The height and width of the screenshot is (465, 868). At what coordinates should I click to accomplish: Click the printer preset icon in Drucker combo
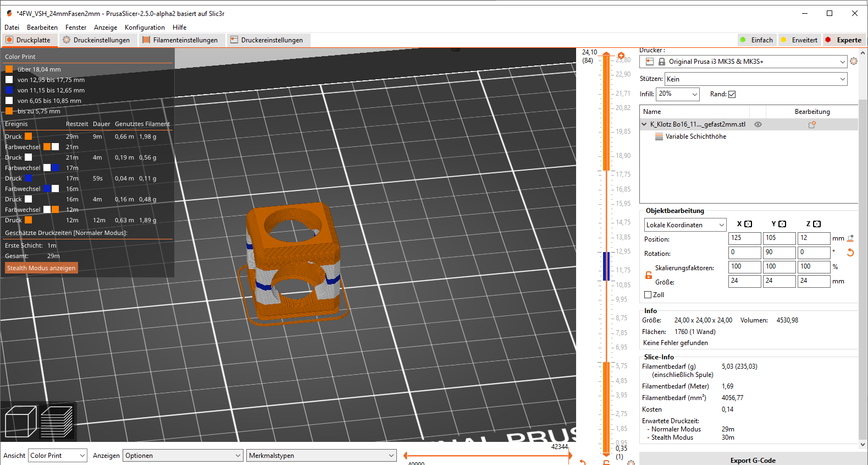pyautogui.click(x=650, y=62)
